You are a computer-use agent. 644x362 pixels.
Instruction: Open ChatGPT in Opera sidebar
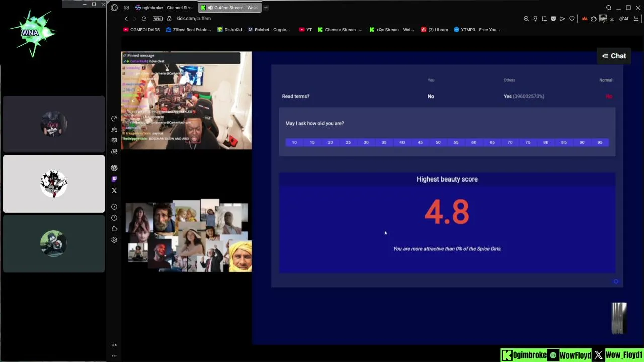pyautogui.click(x=114, y=168)
